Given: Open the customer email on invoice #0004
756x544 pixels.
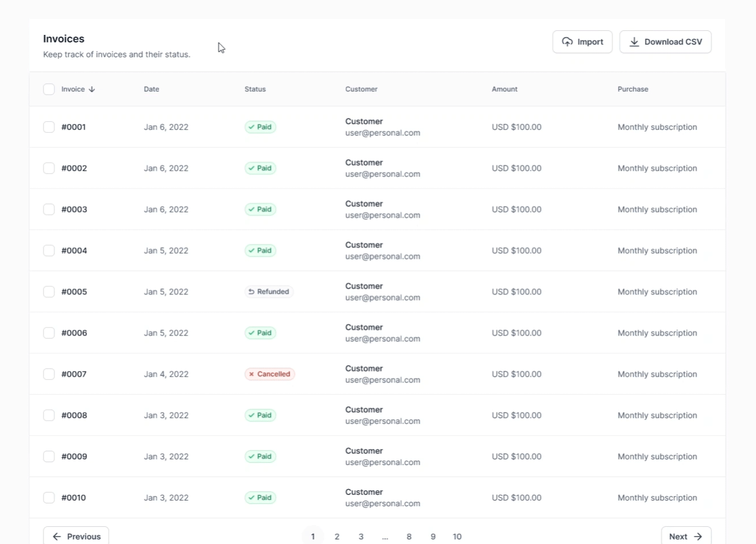Looking at the screenshot, I should pos(383,257).
